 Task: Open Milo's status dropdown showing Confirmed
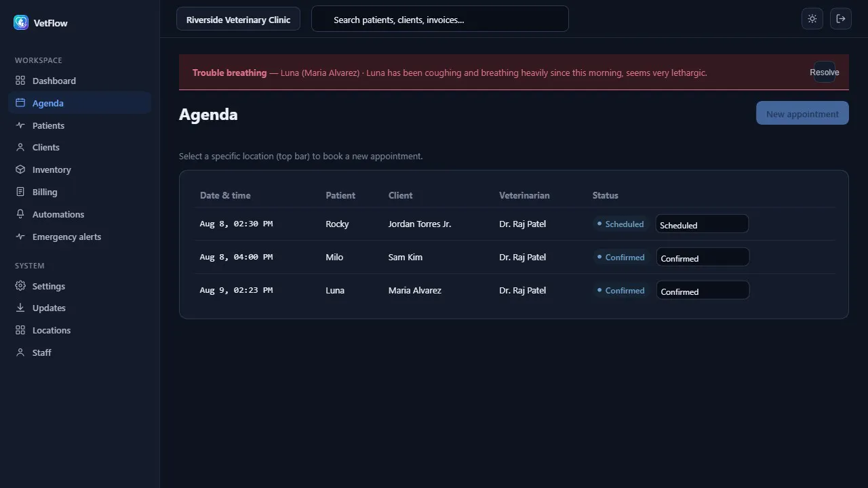click(702, 257)
